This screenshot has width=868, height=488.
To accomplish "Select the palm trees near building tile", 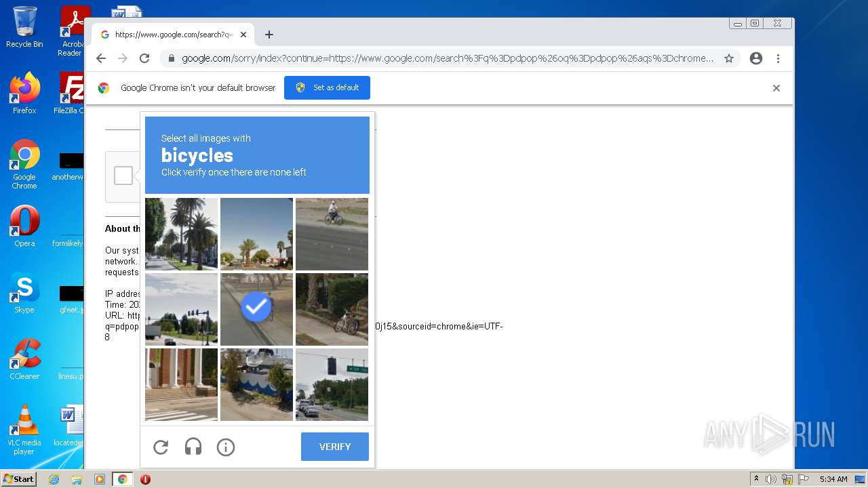I will (x=256, y=234).
